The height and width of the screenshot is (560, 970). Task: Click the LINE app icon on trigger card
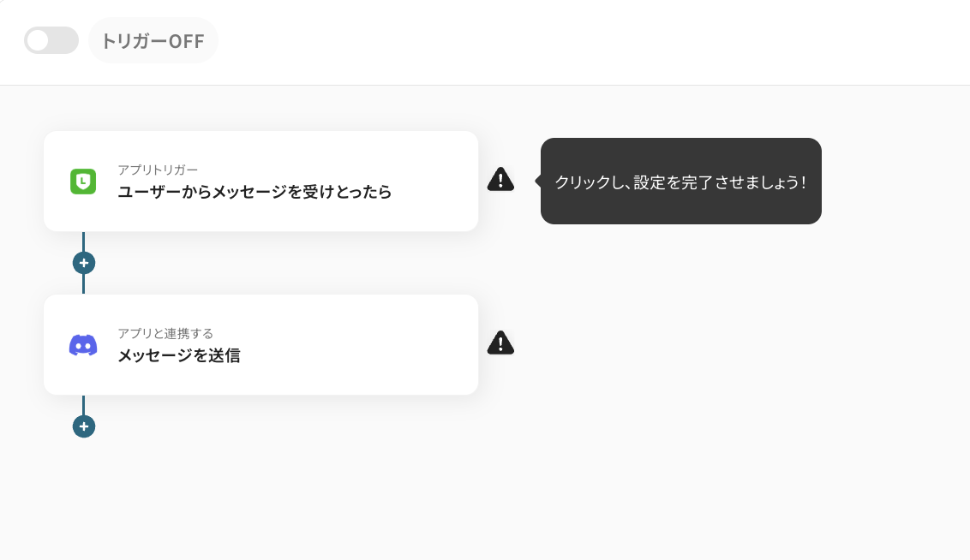coord(83,182)
